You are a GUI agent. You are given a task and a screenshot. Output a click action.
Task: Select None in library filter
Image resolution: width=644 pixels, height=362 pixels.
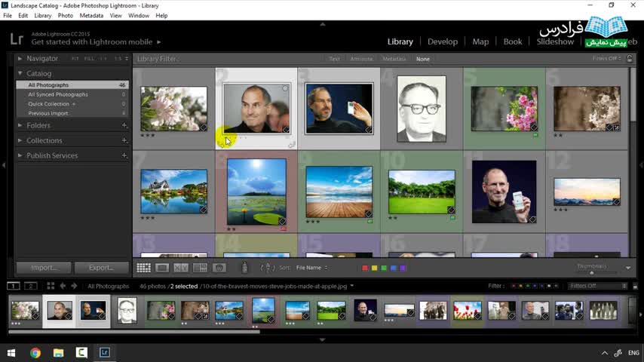pos(422,59)
